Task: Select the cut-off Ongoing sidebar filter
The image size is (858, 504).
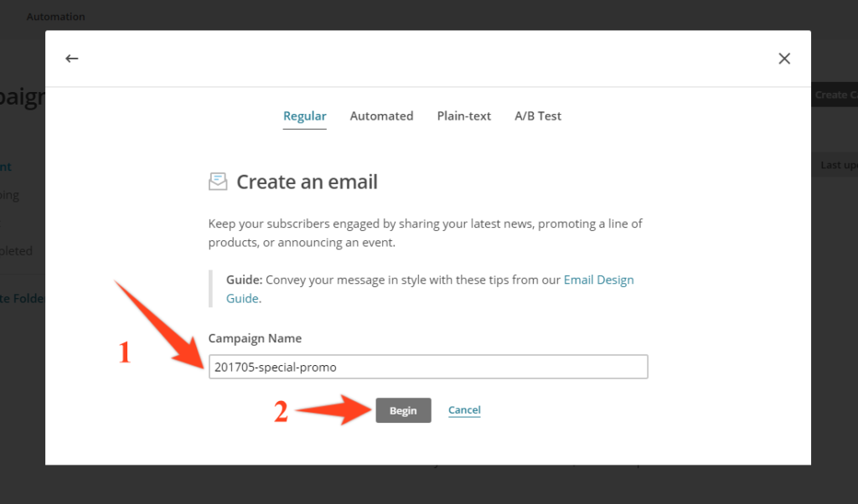Action: tap(10, 195)
